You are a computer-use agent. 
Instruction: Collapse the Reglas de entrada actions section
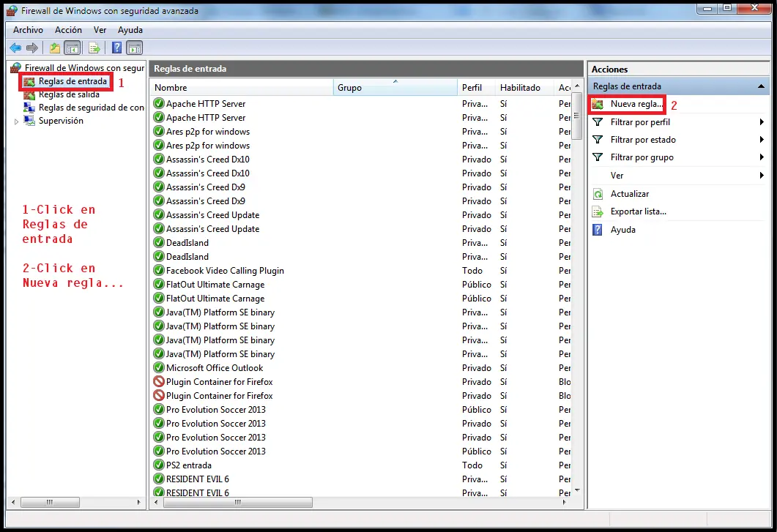click(761, 86)
